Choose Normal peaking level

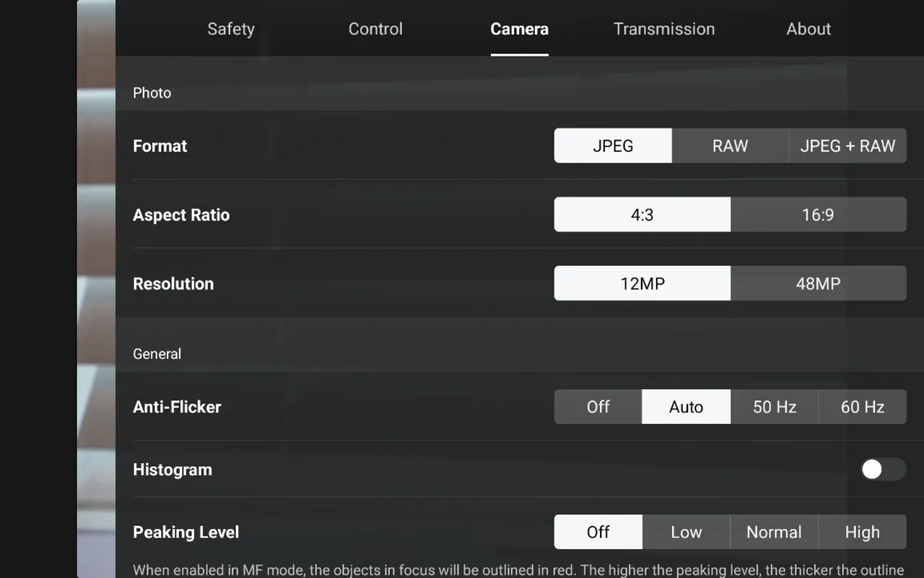coord(774,532)
